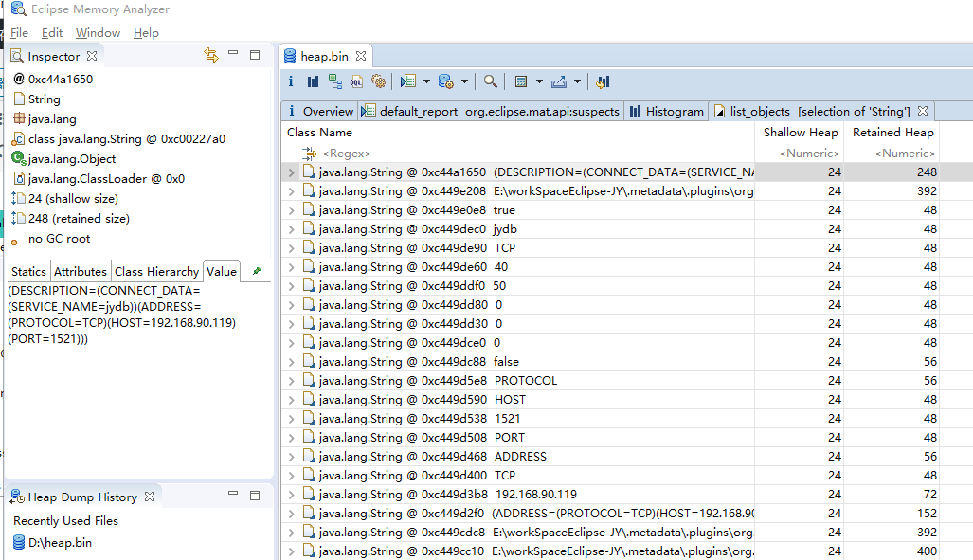Minimize the Inspector panel

tap(233, 53)
